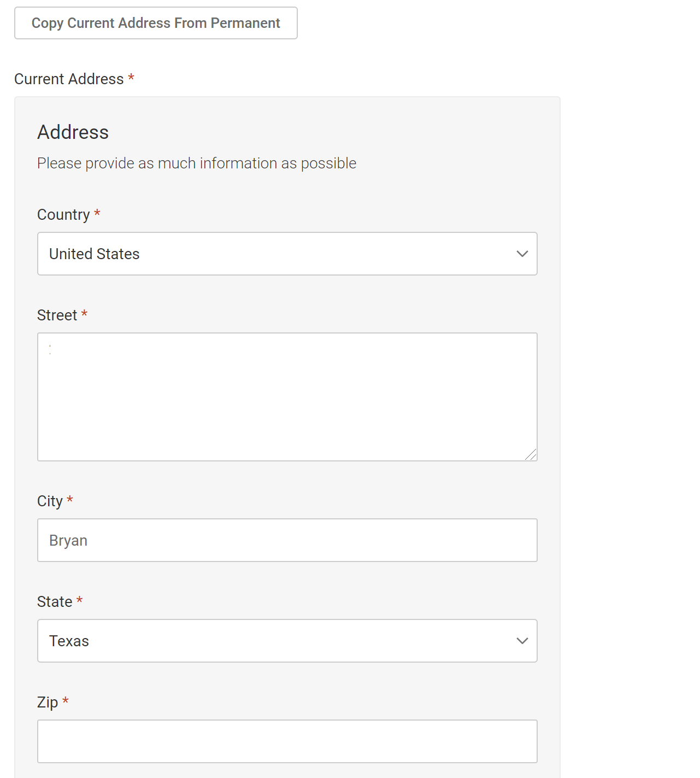
Task: Click the chevron arrow in Country field
Action: pos(522,254)
